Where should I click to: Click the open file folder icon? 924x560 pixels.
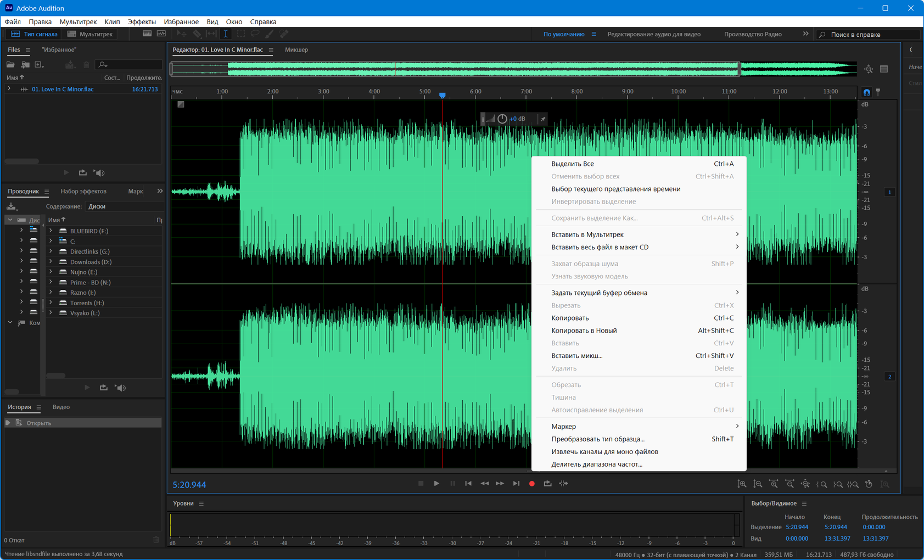10,65
